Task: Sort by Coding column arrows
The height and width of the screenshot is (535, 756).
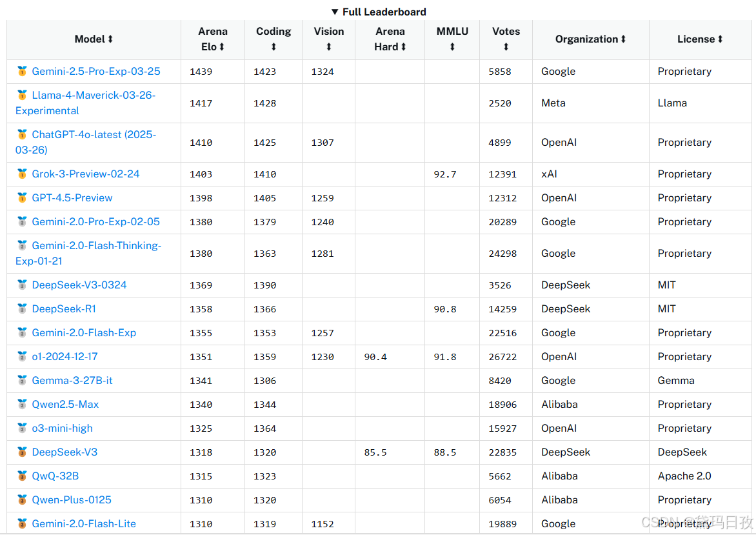Action: pos(274,47)
